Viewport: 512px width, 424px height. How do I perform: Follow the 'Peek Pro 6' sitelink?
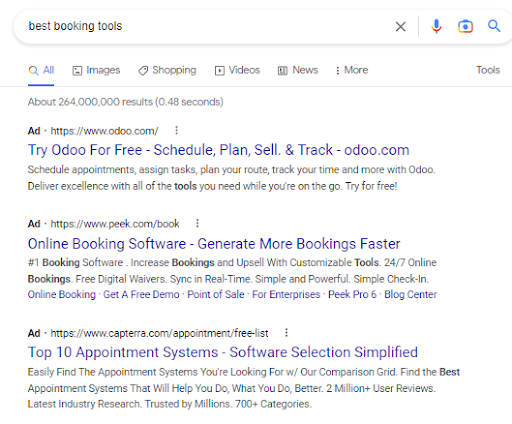[x=352, y=294]
